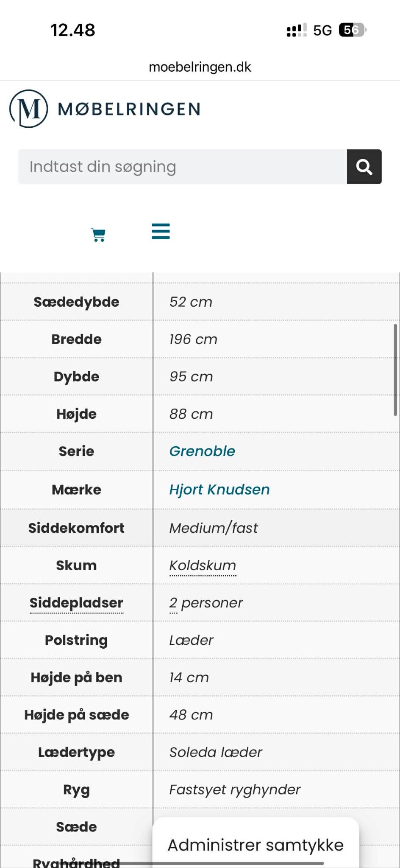Show the Siddepladser term explanation
Viewport: 400px width, 868px height.
pos(76,602)
